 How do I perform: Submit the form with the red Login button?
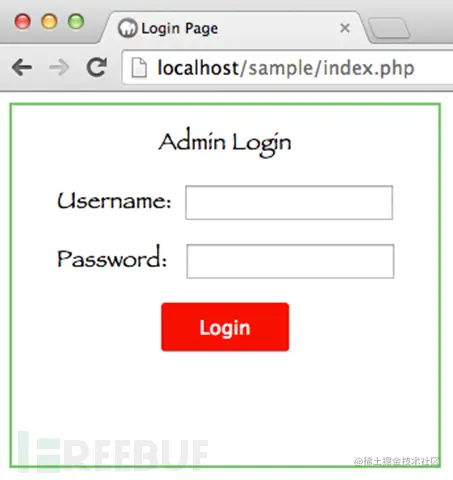[x=225, y=327]
